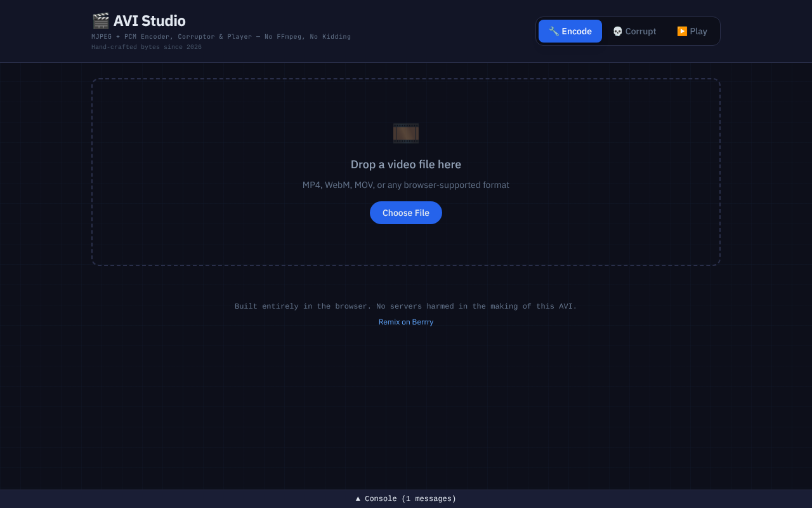Click the Choose File button
This screenshot has width=812, height=508.
point(406,213)
